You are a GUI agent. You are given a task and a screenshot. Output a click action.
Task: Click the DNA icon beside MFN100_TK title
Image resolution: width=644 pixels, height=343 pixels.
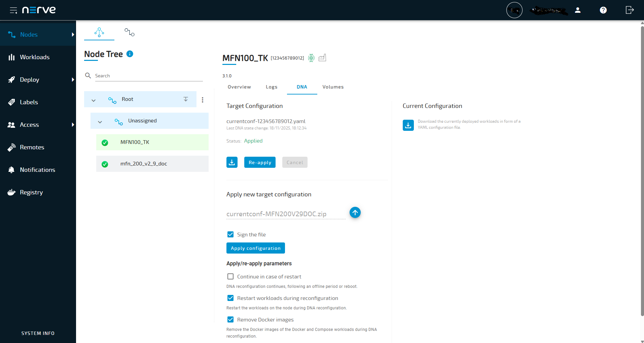(311, 58)
